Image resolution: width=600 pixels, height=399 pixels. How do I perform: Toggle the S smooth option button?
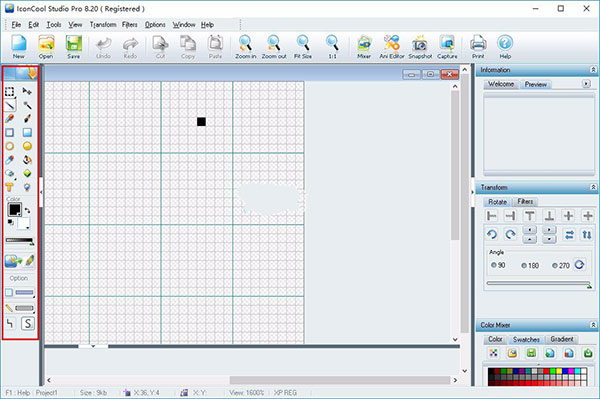coord(28,323)
